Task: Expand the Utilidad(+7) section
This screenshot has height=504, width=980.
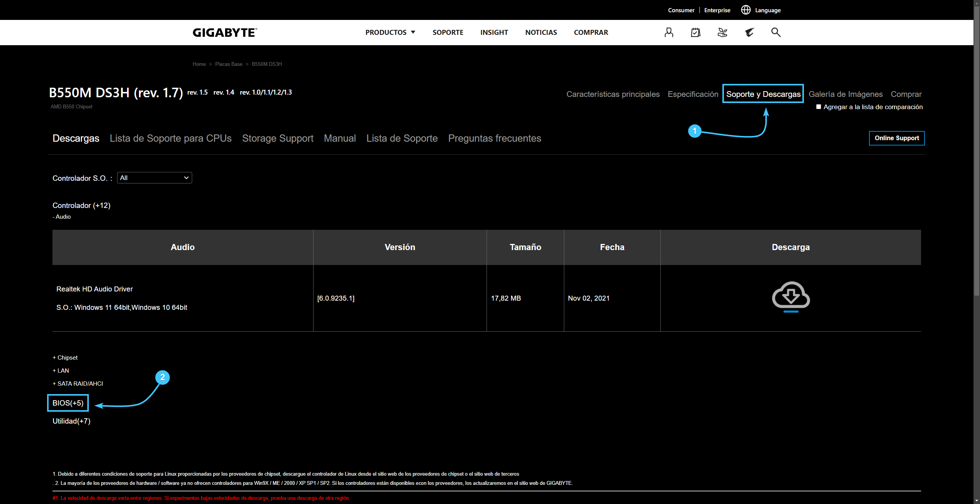Action: click(x=72, y=421)
